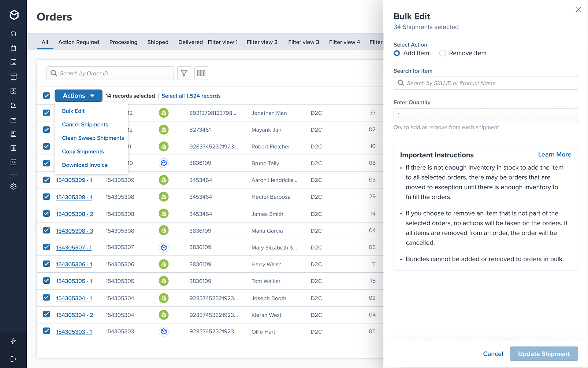Open the archive box icon in the sidebar
This screenshot has width=588, height=368.
point(14,77)
